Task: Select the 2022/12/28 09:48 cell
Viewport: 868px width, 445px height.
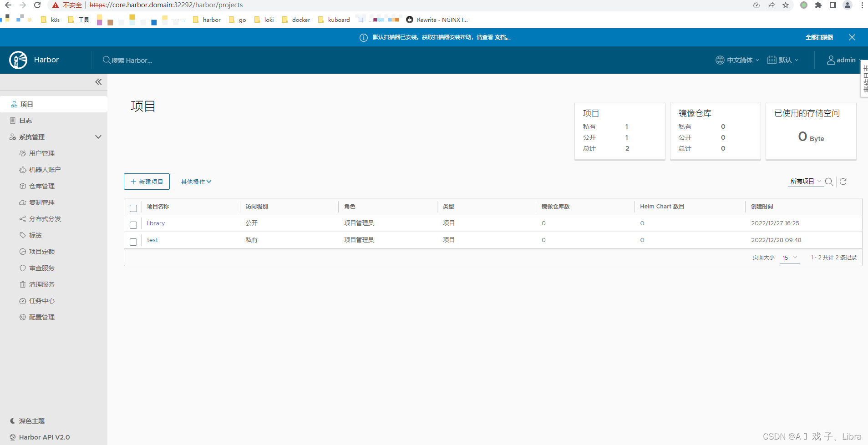Action: (776, 240)
